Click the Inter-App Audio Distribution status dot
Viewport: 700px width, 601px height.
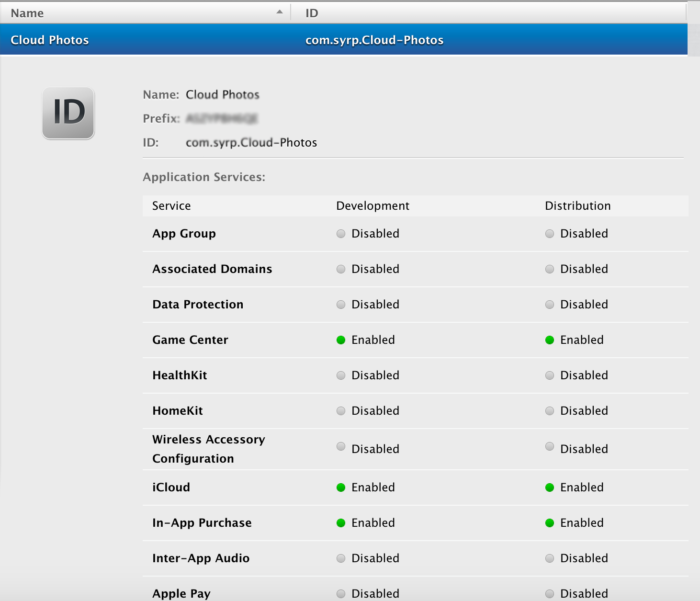pyautogui.click(x=550, y=558)
